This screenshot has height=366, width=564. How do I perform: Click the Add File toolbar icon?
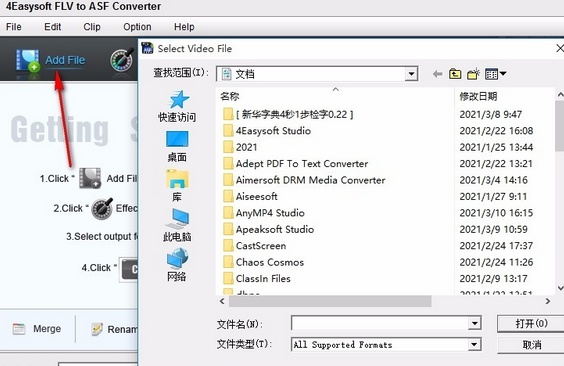tap(27, 60)
